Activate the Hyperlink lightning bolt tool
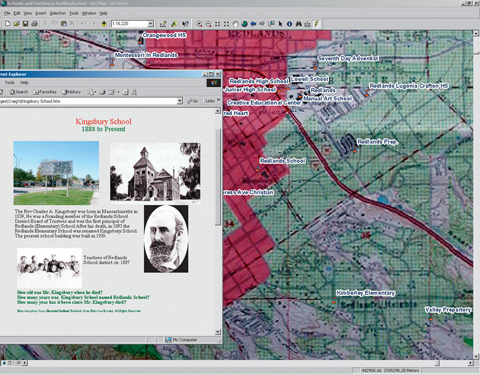Screen dimensions: 480x375 click(316, 24)
